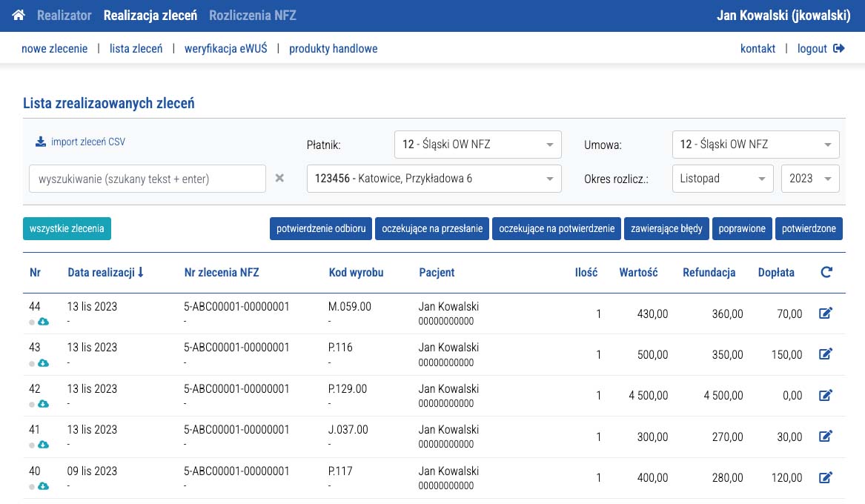This screenshot has height=504, width=865.
Task: Switch to Rozliczenia NFZ tab
Action: coord(253,15)
